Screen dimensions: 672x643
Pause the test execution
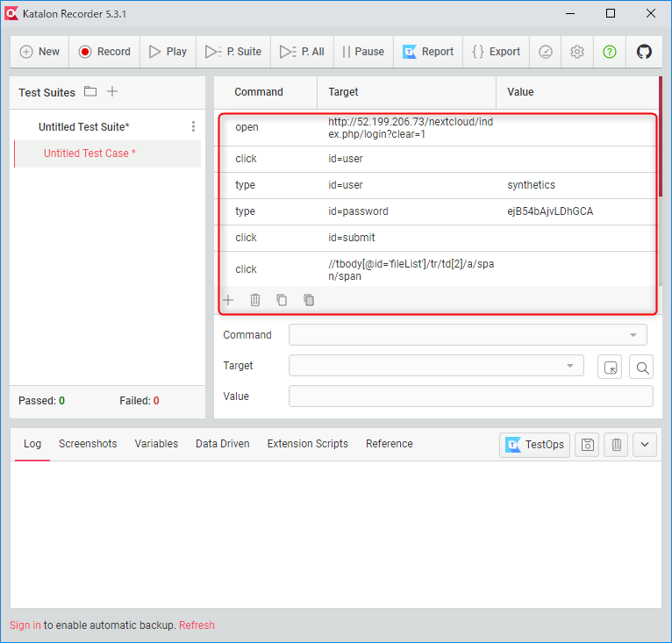[x=363, y=52]
